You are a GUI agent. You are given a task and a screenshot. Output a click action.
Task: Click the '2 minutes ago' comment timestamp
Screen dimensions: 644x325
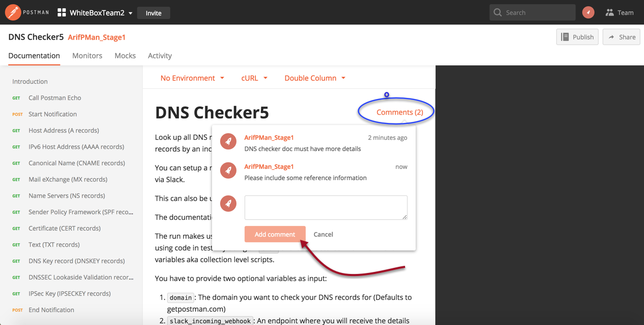pos(388,138)
